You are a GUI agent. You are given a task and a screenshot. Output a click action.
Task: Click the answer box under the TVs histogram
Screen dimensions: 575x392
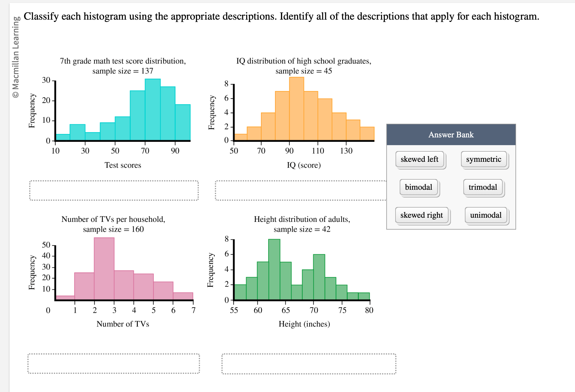113,363
